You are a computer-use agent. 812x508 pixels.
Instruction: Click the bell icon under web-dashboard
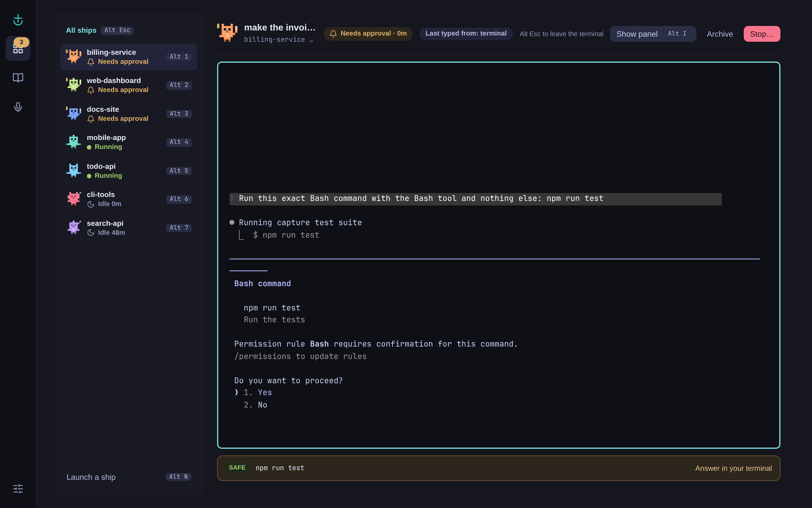click(91, 90)
